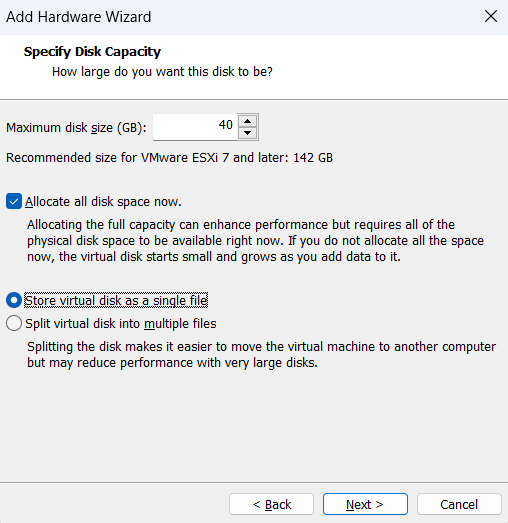The height and width of the screenshot is (523, 508).
Task: Click the Maximum disk size value field
Action: point(195,127)
